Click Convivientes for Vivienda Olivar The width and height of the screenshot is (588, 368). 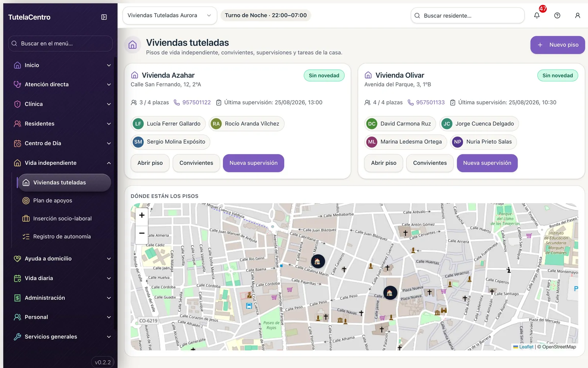430,163
